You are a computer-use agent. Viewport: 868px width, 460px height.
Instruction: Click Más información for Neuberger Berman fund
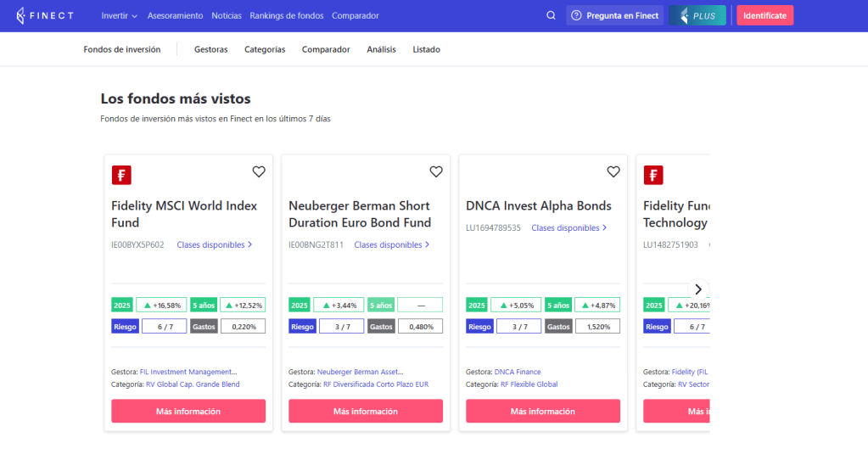point(365,411)
